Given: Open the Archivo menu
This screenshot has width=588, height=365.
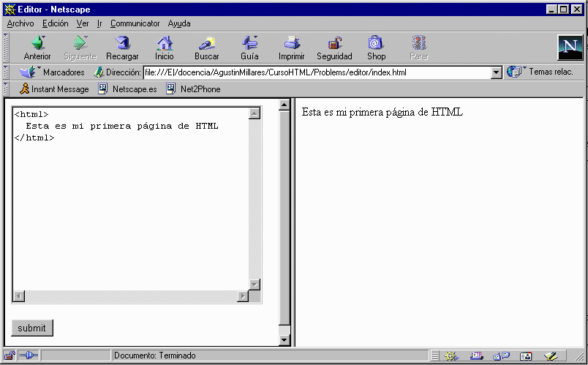Looking at the screenshot, I should click(20, 23).
